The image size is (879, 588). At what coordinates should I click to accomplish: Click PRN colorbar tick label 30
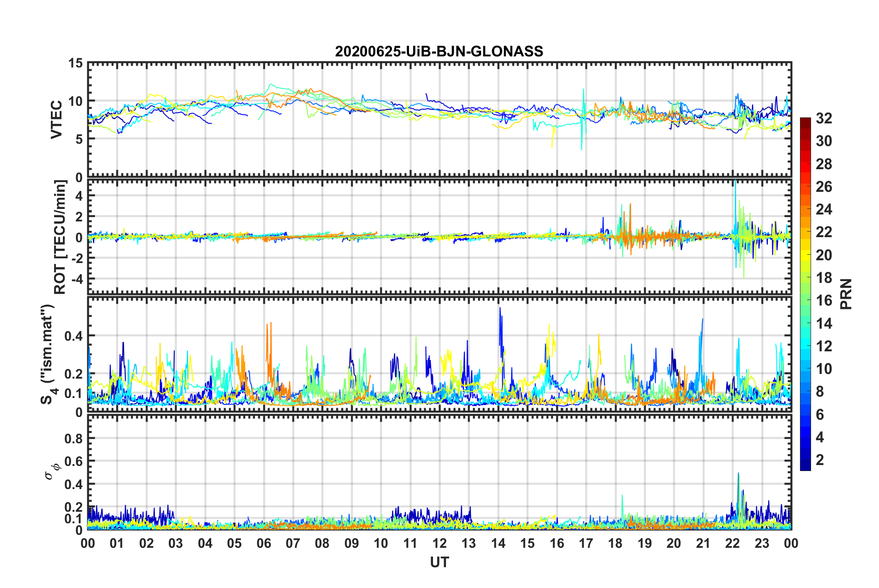pos(824,141)
